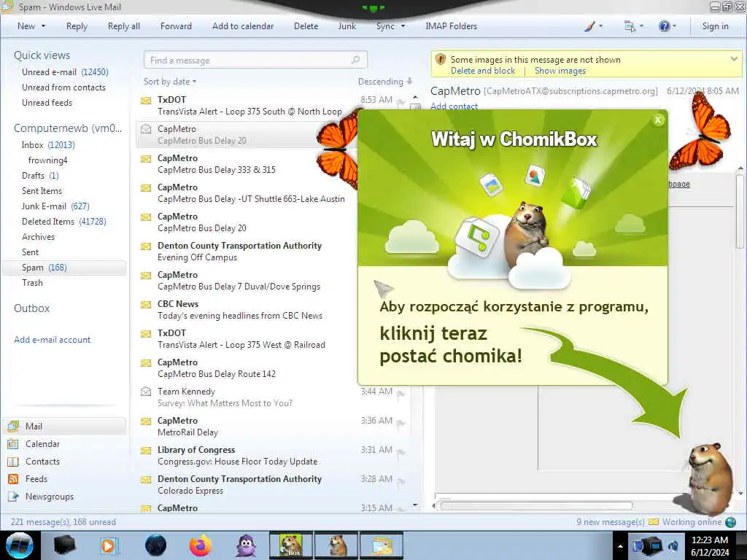
Task: Open the menus icon in the toolbar
Action: [630, 26]
